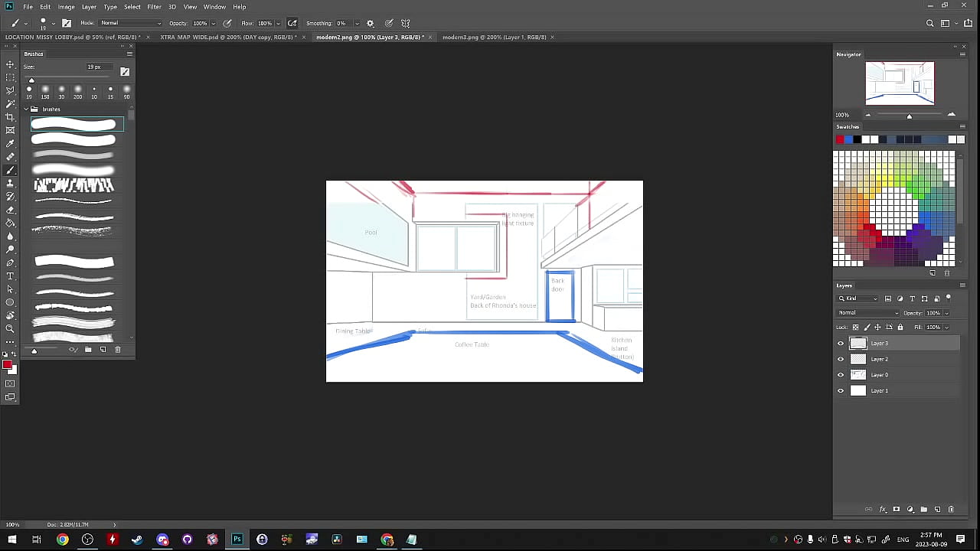The width and height of the screenshot is (980, 551).
Task: Click symmetry paint butterfly icon
Action: pos(406,23)
